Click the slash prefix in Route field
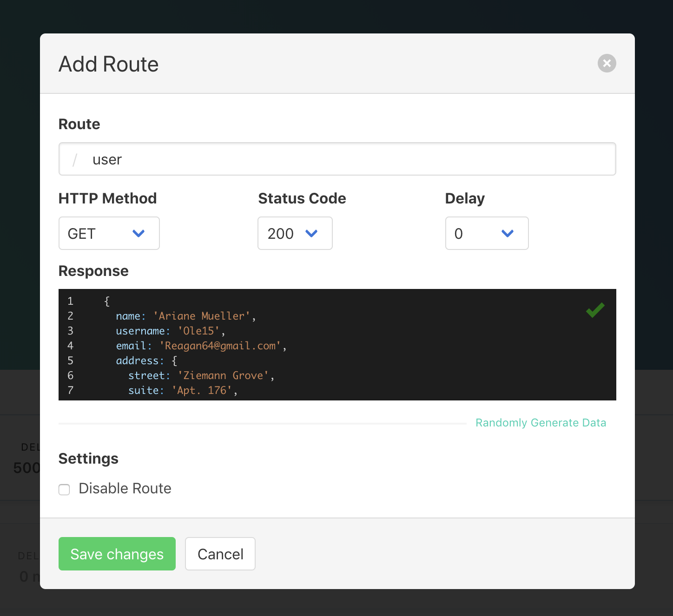Image resolution: width=673 pixels, height=616 pixels. 75,160
